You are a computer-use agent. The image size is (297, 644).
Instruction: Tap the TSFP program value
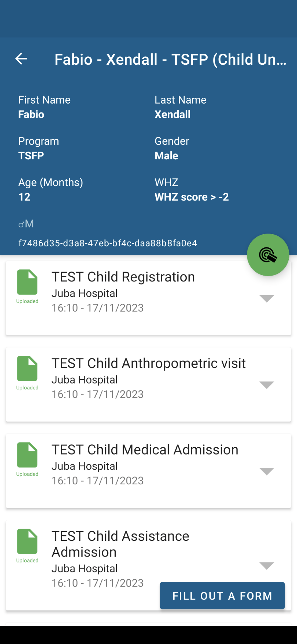(x=31, y=156)
